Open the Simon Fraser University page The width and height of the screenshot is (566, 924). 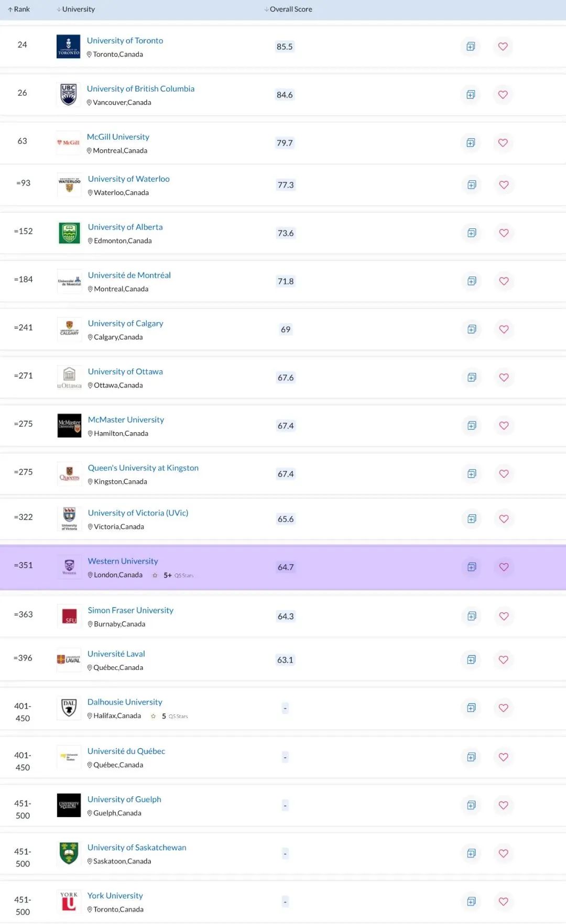tap(130, 610)
